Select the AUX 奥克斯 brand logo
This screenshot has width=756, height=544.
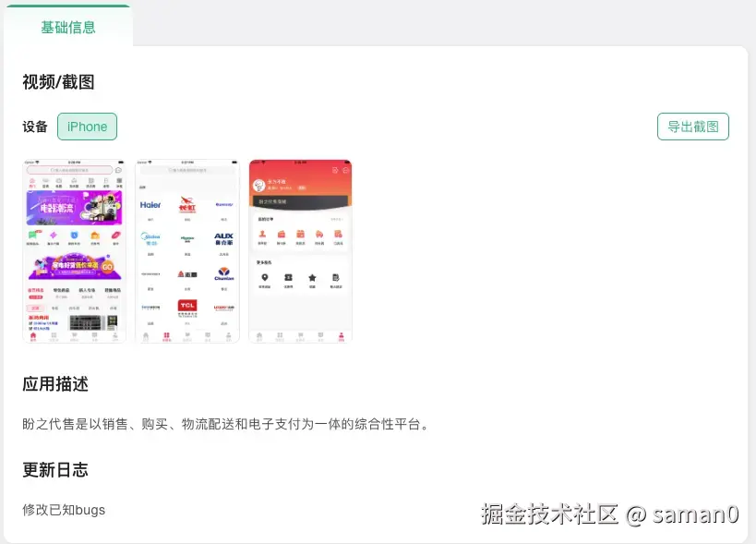point(223,236)
